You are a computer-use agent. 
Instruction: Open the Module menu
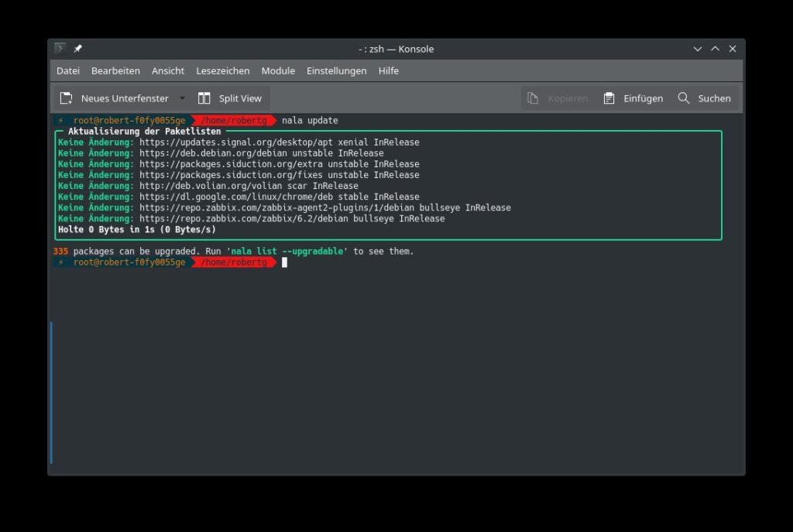(278, 70)
